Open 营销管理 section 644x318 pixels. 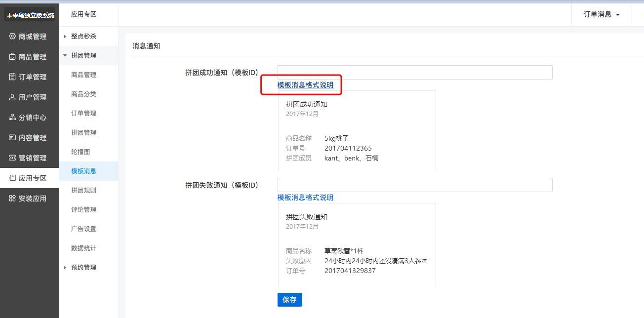tap(30, 158)
